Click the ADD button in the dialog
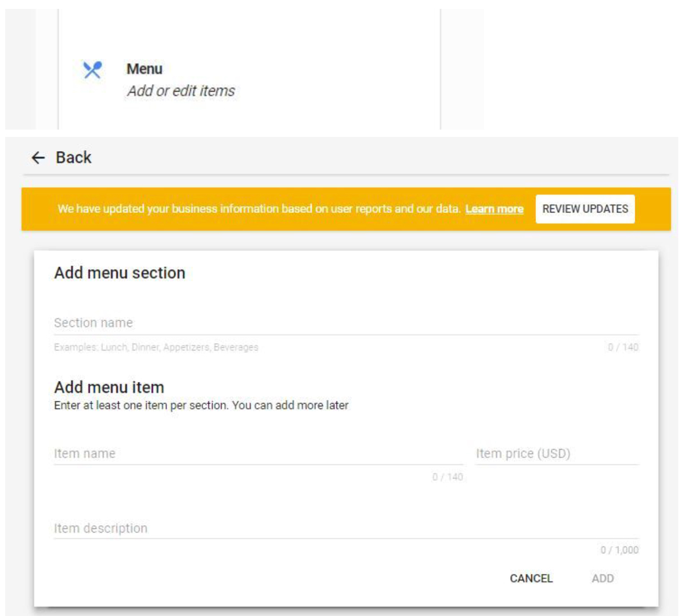The height and width of the screenshot is (616, 683). (x=602, y=578)
